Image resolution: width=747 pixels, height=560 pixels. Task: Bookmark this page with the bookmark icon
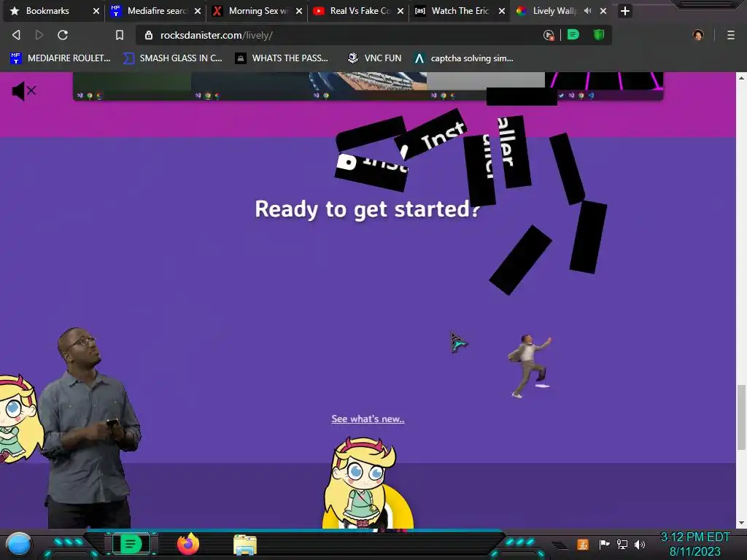click(120, 35)
